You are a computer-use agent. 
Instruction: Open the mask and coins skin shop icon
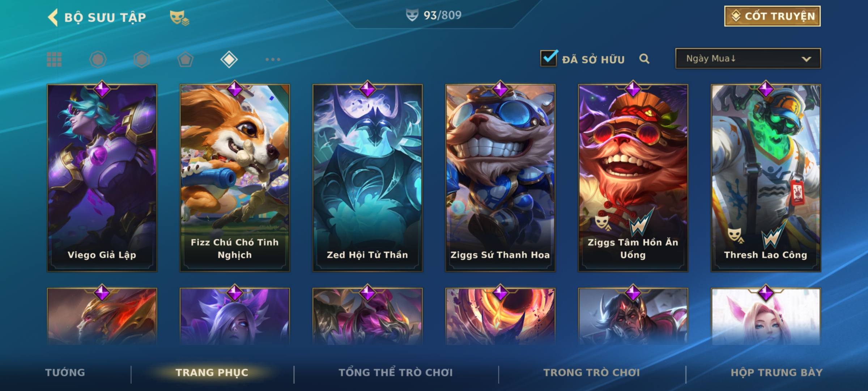tap(179, 18)
